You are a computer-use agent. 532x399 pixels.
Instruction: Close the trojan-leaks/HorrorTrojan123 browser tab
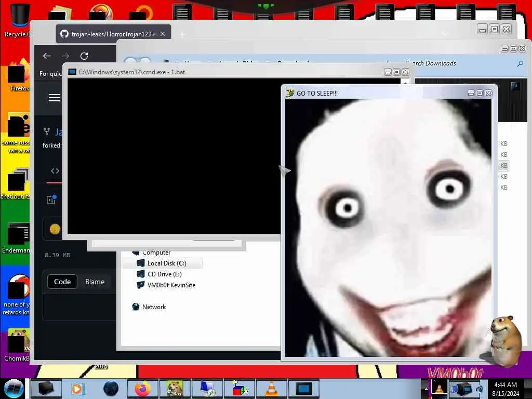pyautogui.click(x=163, y=34)
